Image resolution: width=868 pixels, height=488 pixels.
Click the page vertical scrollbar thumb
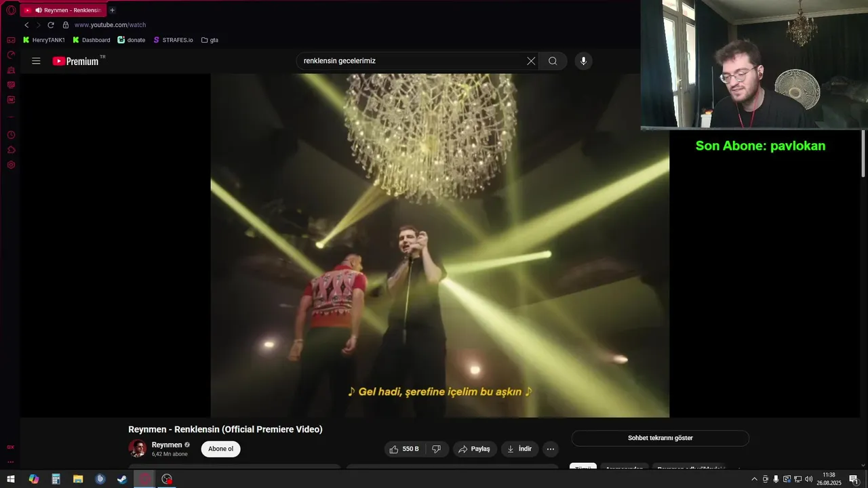click(x=863, y=155)
